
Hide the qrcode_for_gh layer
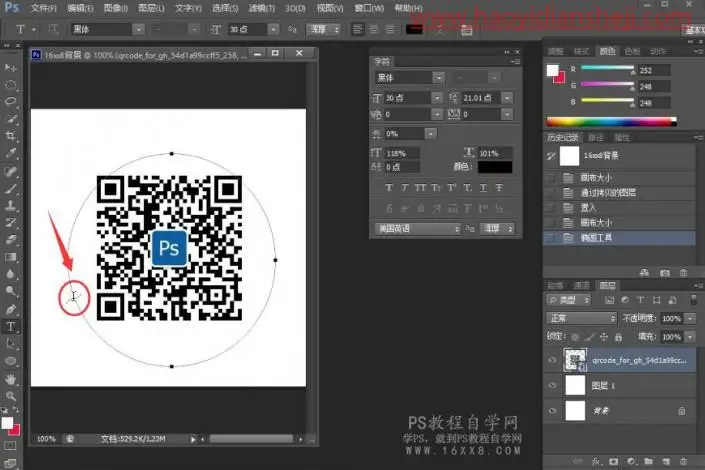point(553,360)
